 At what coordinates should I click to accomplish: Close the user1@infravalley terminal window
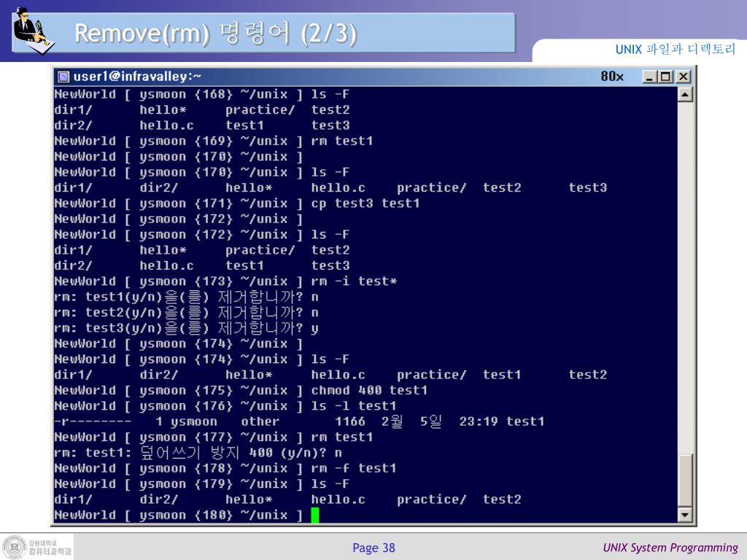tap(683, 77)
